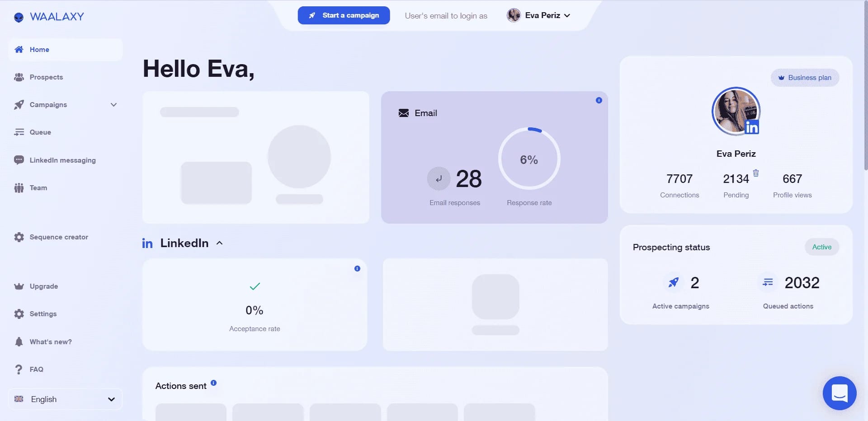Click the Active campaigns count 2
This screenshot has width=868, height=421.
coord(695,283)
